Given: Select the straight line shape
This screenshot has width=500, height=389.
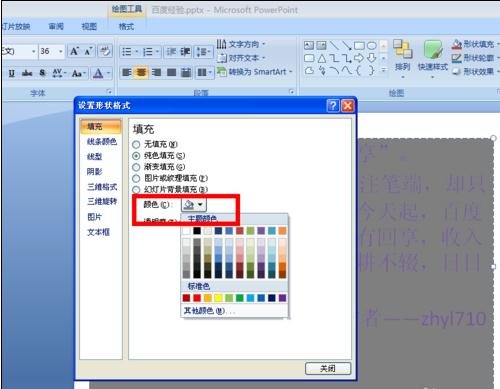Looking at the screenshot, I should click(334, 45).
